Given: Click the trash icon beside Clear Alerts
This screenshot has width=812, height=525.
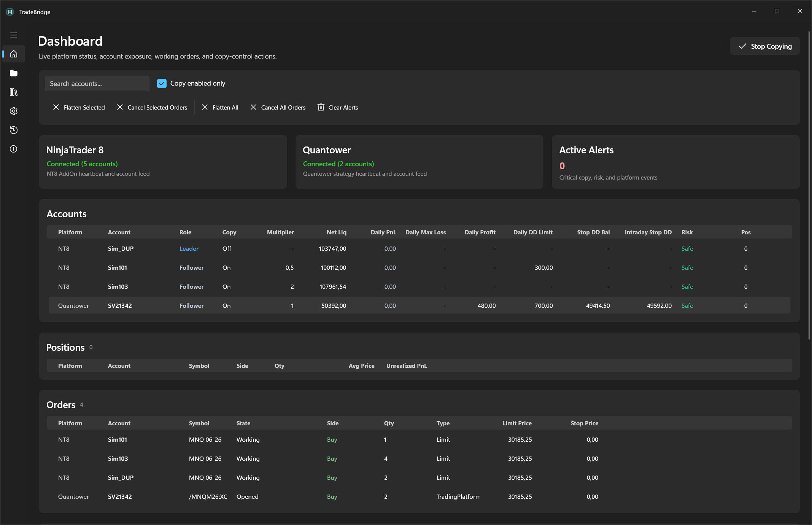Looking at the screenshot, I should 321,108.
